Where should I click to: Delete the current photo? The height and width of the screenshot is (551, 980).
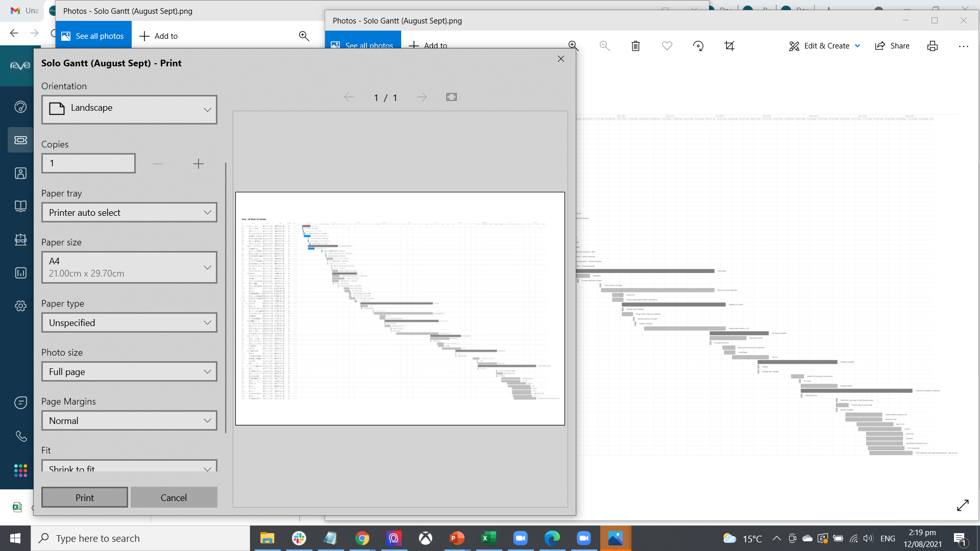tap(635, 46)
